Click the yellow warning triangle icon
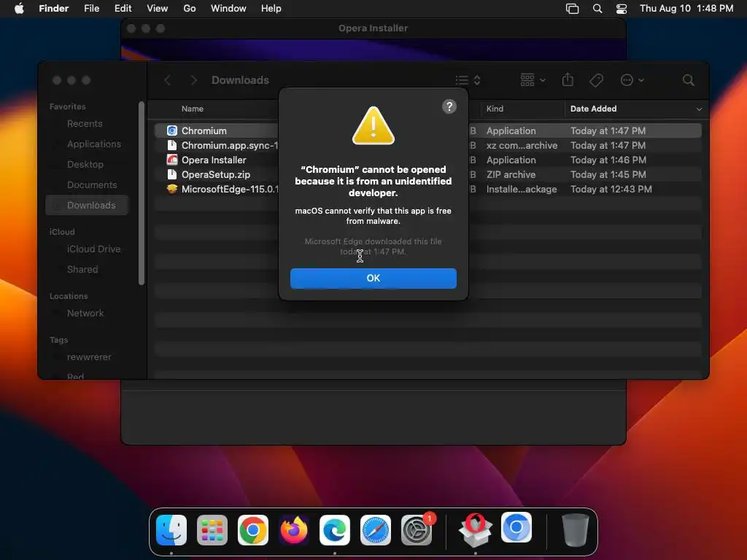The width and height of the screenshot is (747, 560). (x=373, y=125)
